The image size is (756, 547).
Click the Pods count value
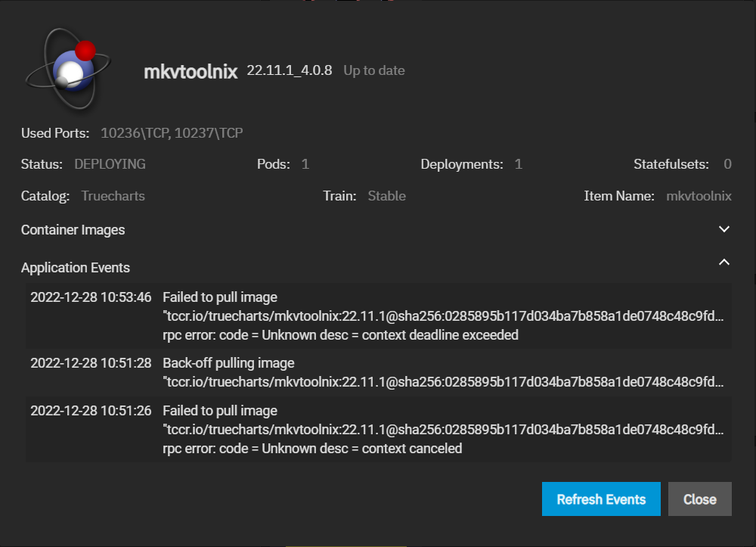(305, 164)
